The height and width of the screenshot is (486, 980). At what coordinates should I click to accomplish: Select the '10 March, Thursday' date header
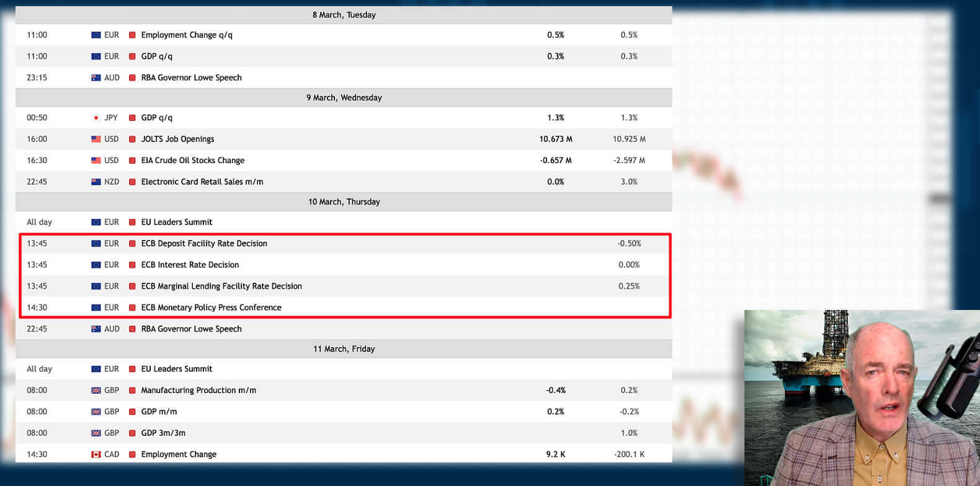coord(344,202)
